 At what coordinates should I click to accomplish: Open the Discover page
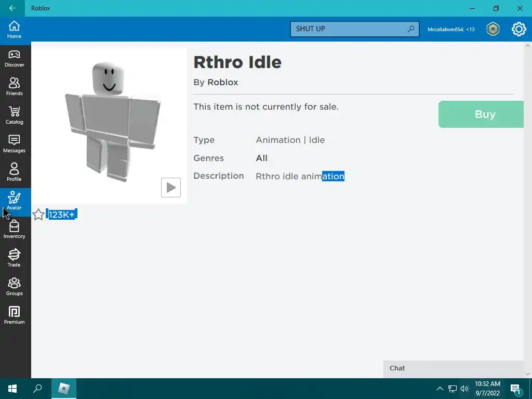14,59
